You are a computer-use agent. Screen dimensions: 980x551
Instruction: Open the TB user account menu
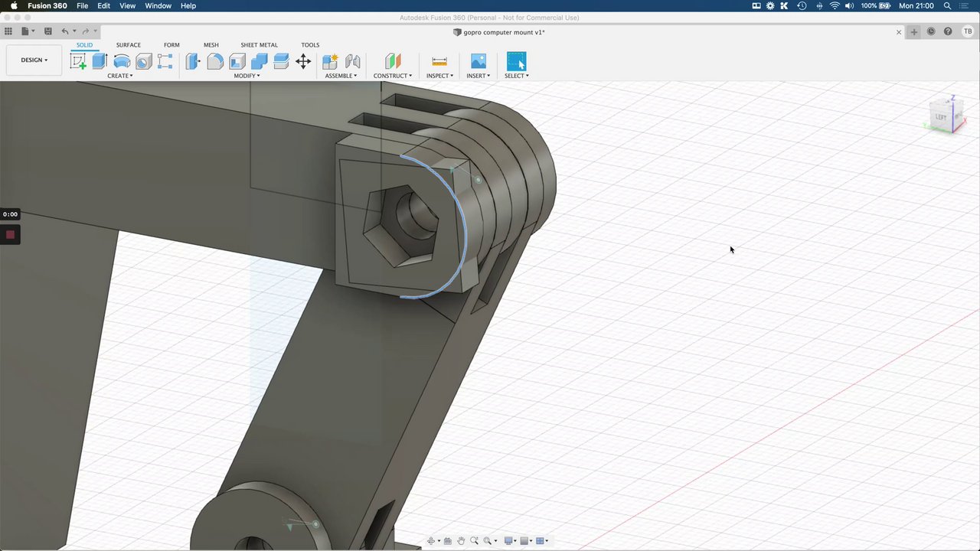[968, 31]
